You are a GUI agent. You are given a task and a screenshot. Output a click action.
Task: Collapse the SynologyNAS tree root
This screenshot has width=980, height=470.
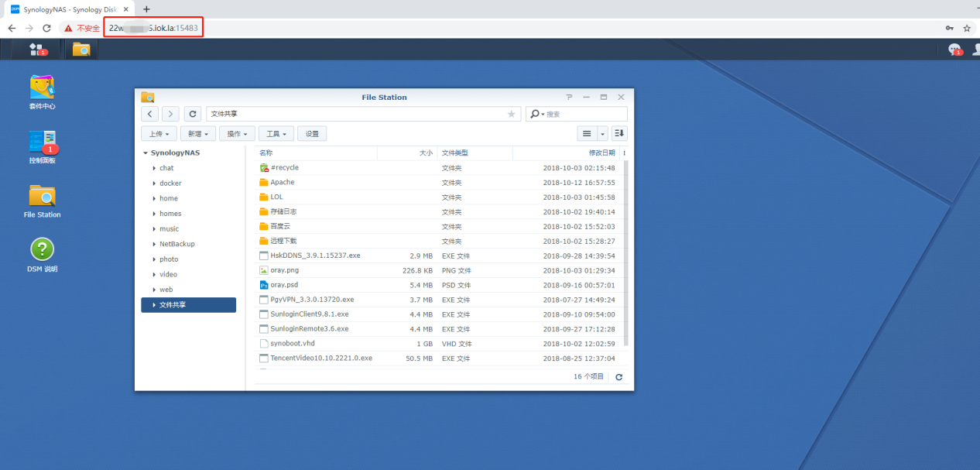[146, 153]
